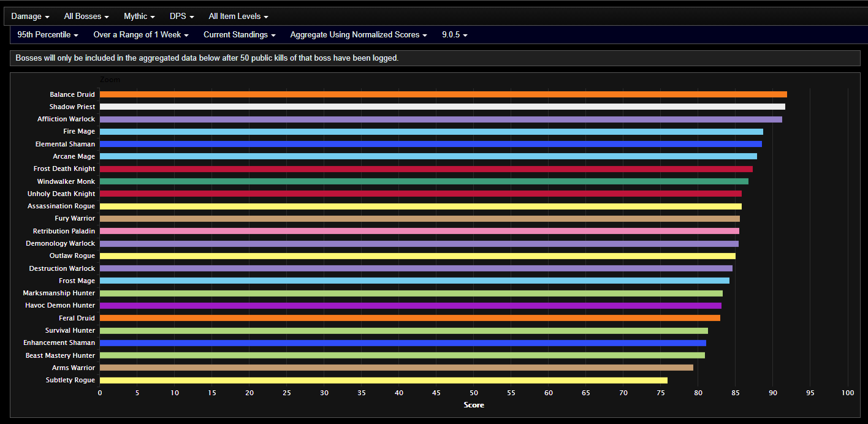Select the Fire Mage bar
The image size is (868, 424).
tap(432, 132)
